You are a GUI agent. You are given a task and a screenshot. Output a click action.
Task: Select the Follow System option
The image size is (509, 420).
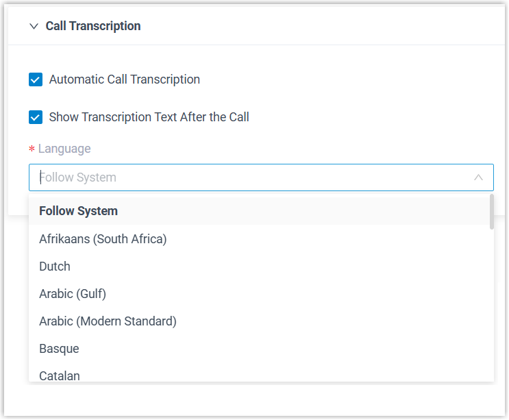78,211
